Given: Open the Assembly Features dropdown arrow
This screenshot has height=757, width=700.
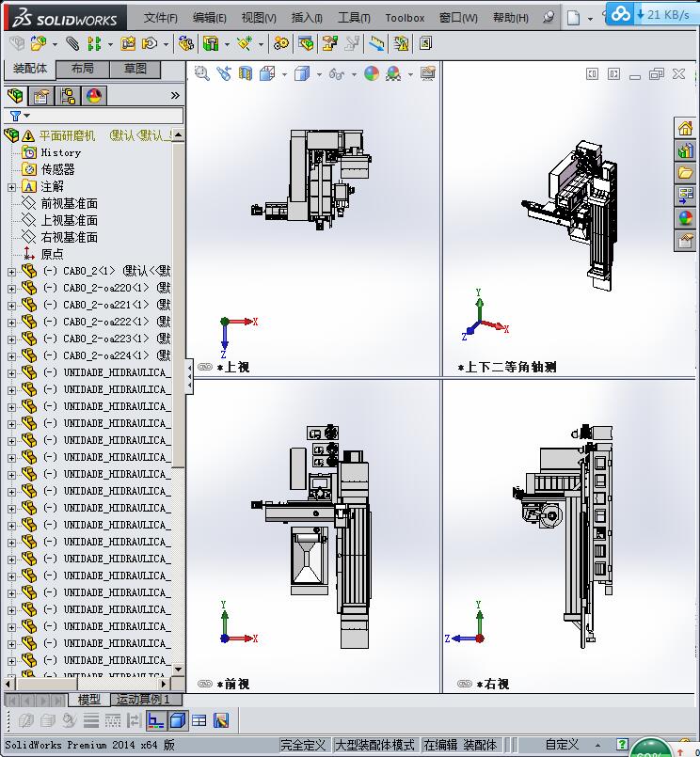Looking at the screenshot, I should pos(227,44).
